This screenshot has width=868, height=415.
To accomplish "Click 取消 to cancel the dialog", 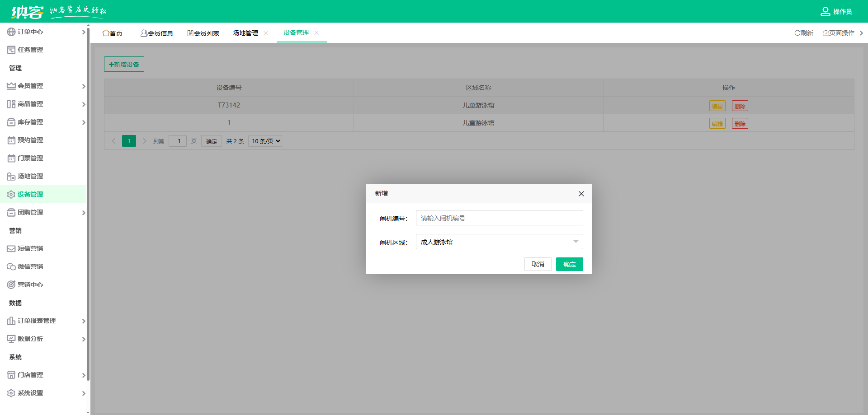I will (538, 264).
